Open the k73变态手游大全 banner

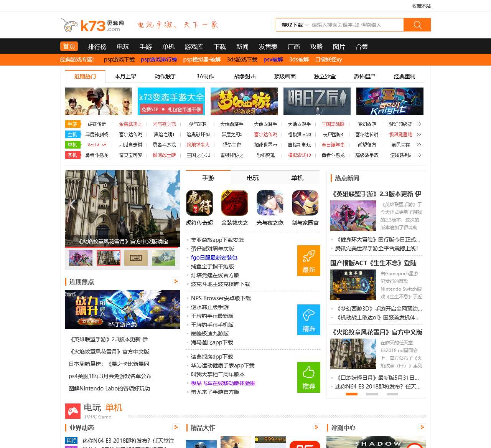171,101
